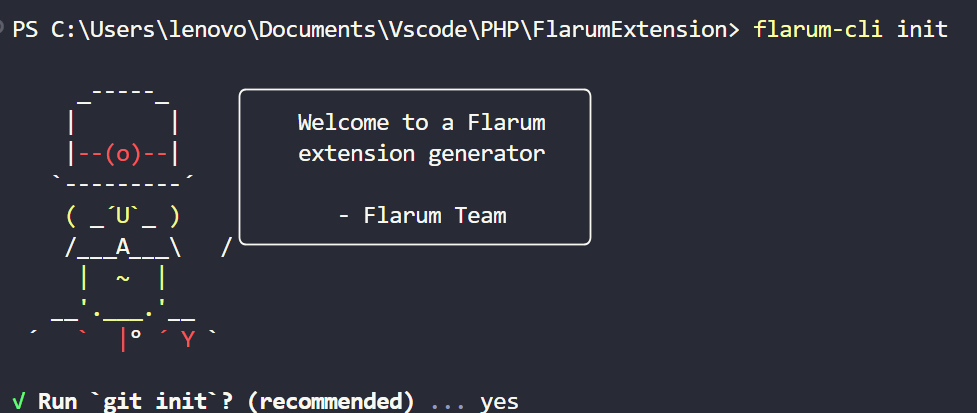Image resolution: width=977 pixels, height=413 pixels.
Task: Click the "extension generator" text in the box
Action: [422, 154]
